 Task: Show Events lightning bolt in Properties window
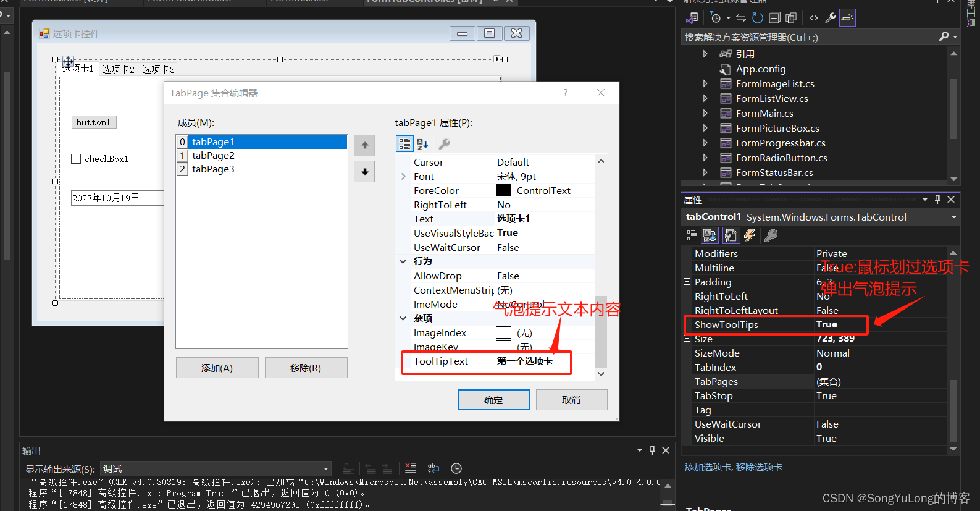coord(750,235)
